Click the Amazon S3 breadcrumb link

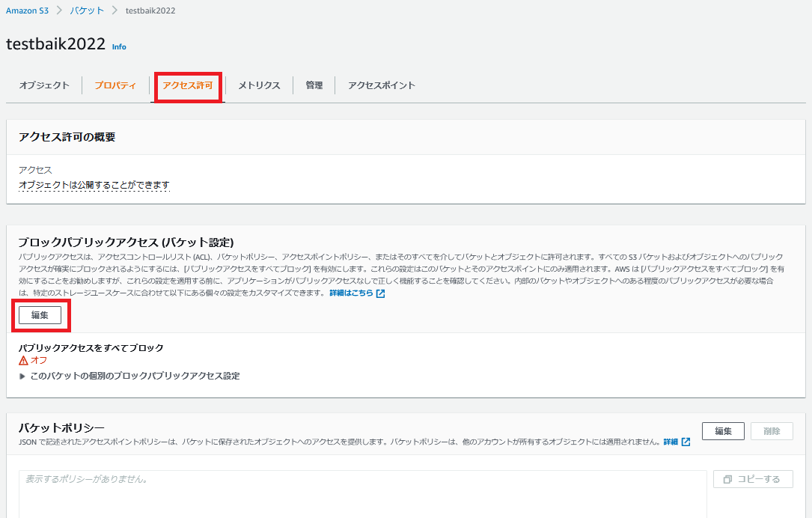click(x=27, y=11)
